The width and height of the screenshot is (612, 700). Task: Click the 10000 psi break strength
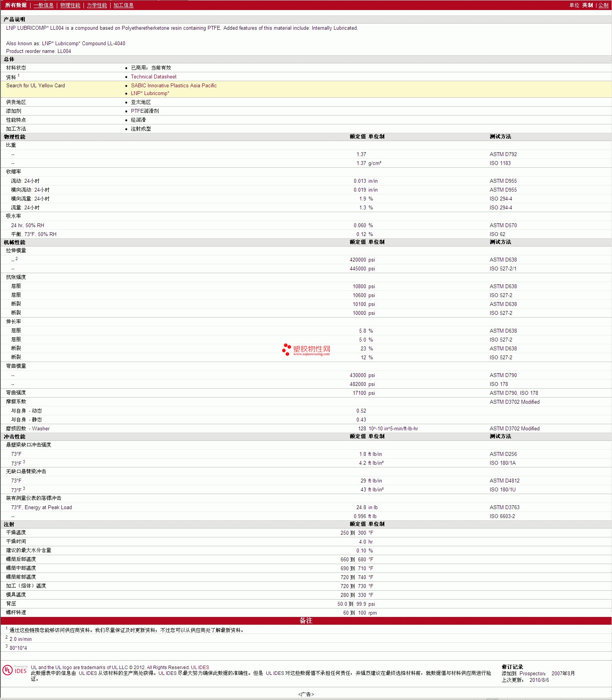363,313
